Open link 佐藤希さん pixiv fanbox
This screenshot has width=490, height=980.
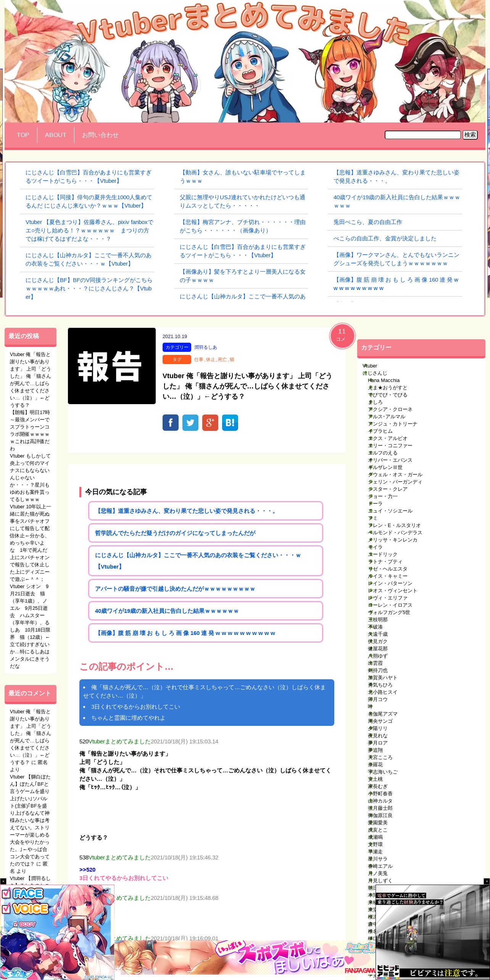click(89, 230)
